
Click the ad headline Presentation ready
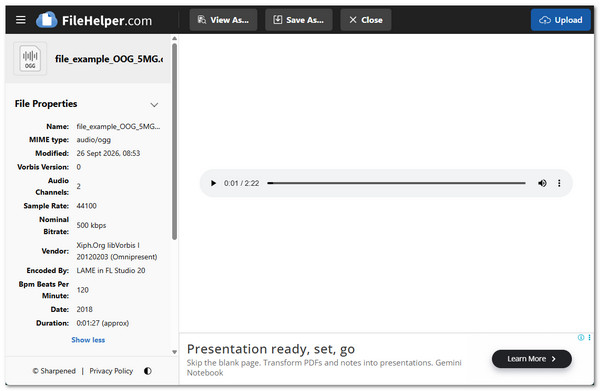click(x=271, y=349)
